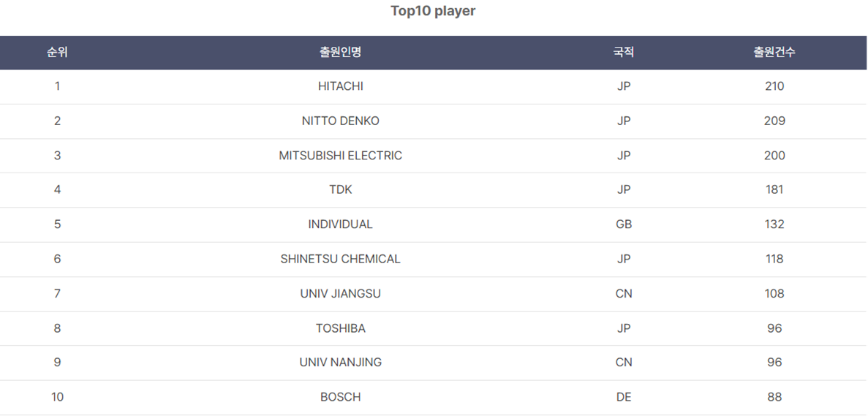
Task: Open the UNIV JIANGSU entry
Action: pyautogui.click(x=340, y=294)
